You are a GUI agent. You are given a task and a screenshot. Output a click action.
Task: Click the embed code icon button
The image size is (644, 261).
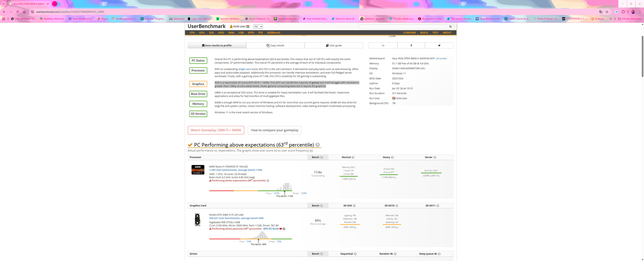(x=383, y=45)
